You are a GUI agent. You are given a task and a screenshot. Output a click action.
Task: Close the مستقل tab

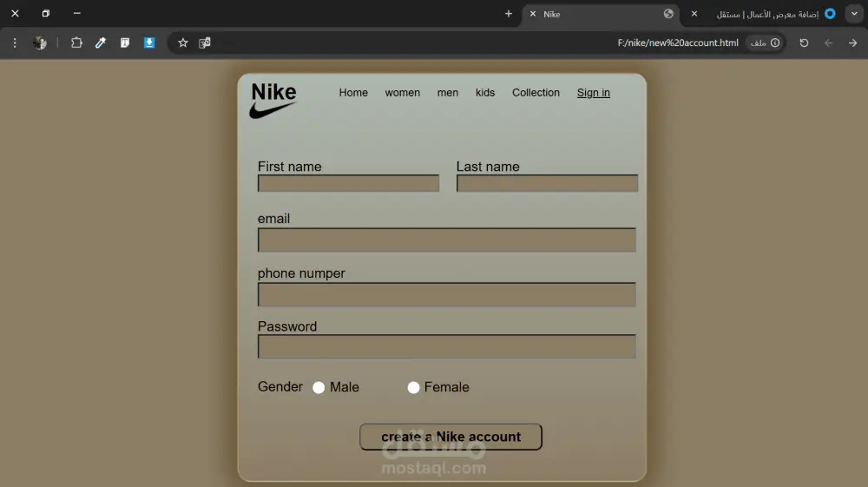point(694,14)
